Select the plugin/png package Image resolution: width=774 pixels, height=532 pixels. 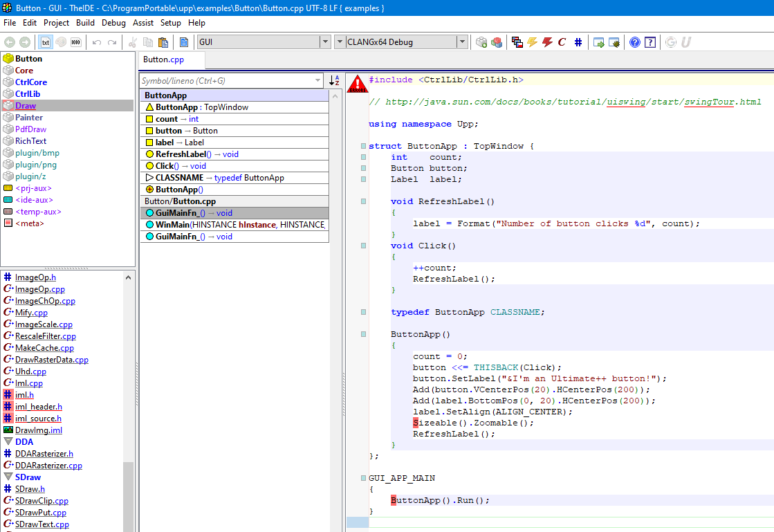[68, 165]
